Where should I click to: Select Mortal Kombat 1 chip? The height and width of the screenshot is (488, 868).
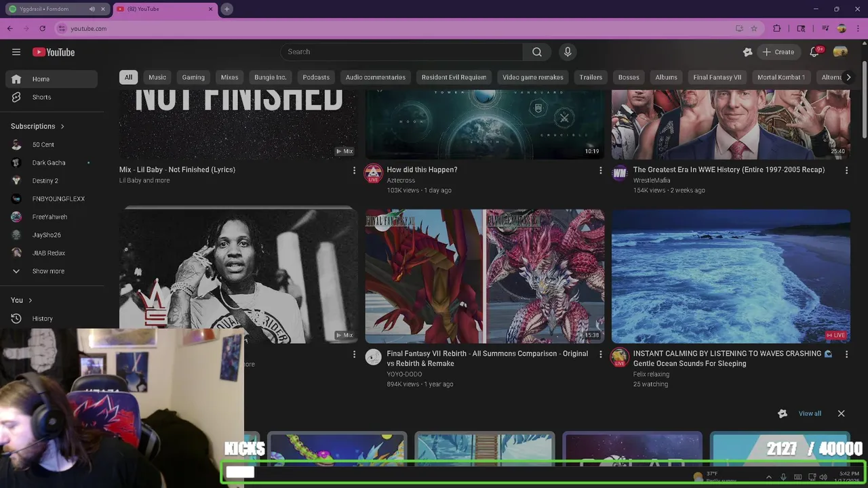coord(781,77)
